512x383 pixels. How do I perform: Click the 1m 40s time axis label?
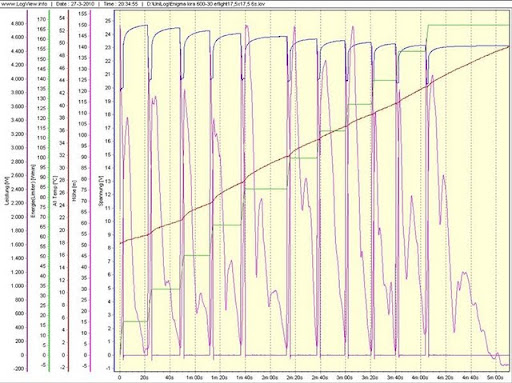(x=244, y=378)
